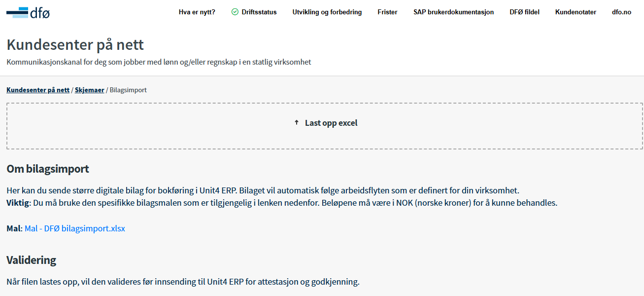Download Mal - DFØ bilagsimport.xlsx template

click(x=75, y=228)
